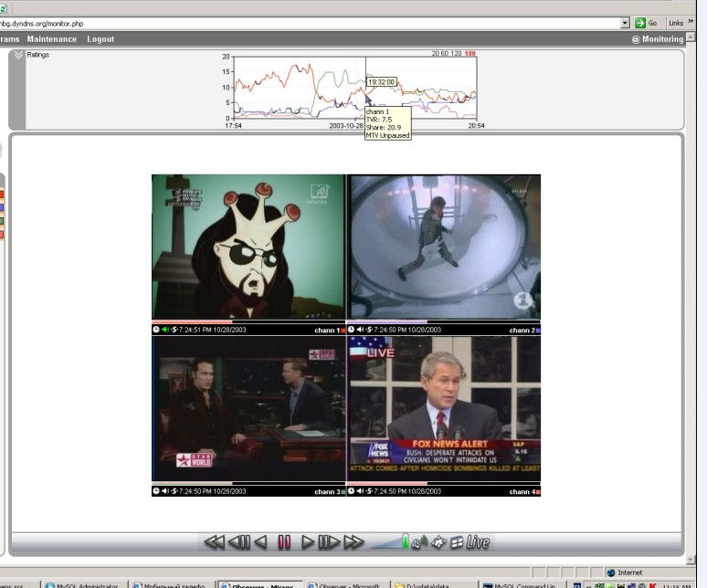Click the step-back frame button

239,542
